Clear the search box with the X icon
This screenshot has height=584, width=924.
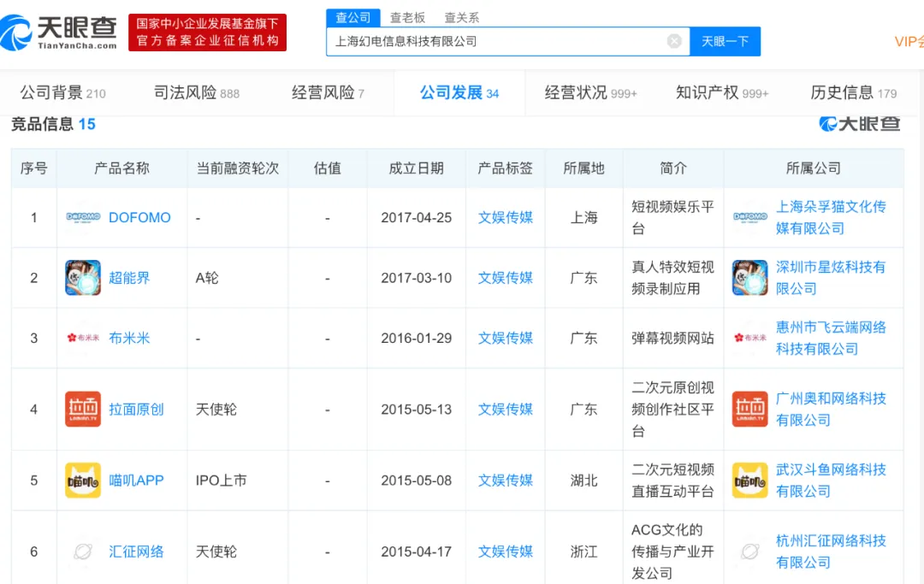point(674,41)
